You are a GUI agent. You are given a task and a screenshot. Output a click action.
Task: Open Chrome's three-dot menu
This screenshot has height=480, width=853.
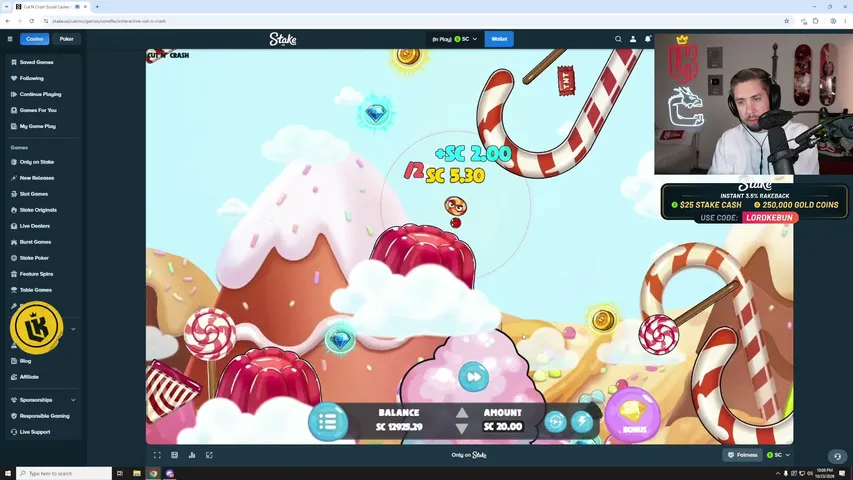[x=845, y=21]
